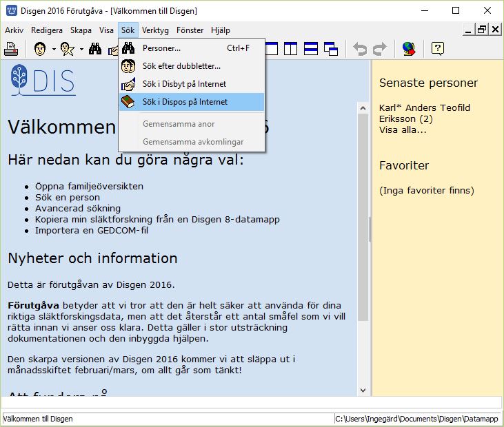
Task: Click '(Inga favoriter finns)' text
Action: [427, 190]
